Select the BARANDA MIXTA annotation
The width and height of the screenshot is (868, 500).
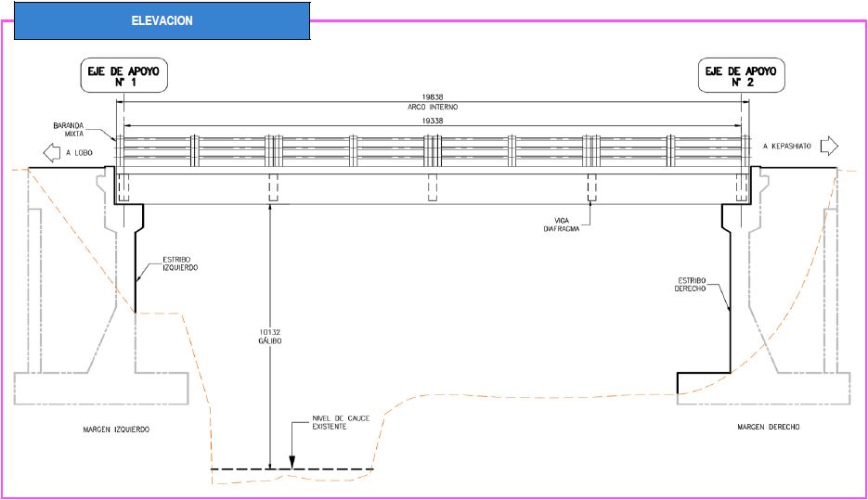tap(68, 130)
